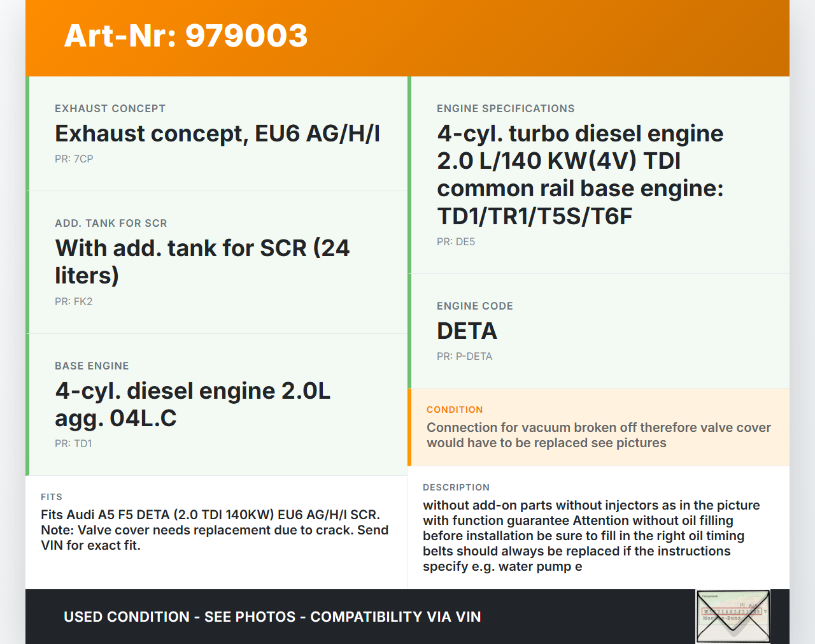
Task: Select the description paragraph about add-on parts
Action: click(591, 536)
